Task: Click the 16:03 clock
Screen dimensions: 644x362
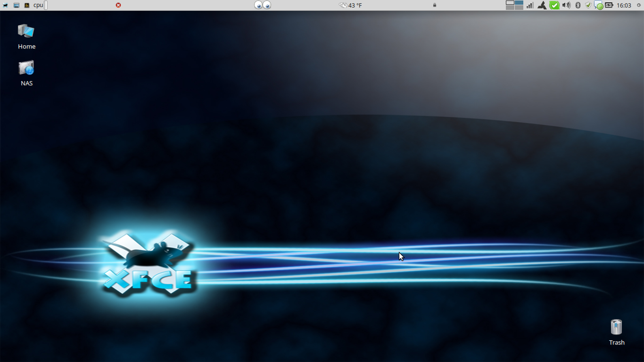Action: coord(624,5)
